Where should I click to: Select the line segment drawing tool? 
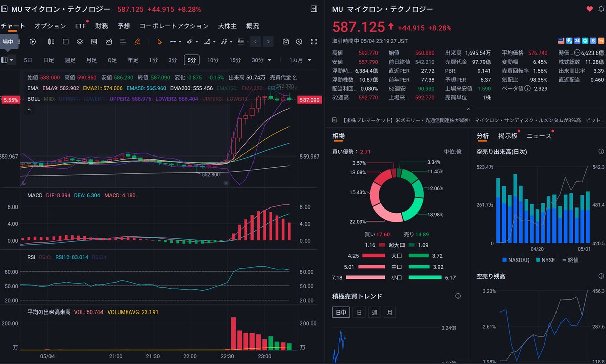tap(173, 42)
